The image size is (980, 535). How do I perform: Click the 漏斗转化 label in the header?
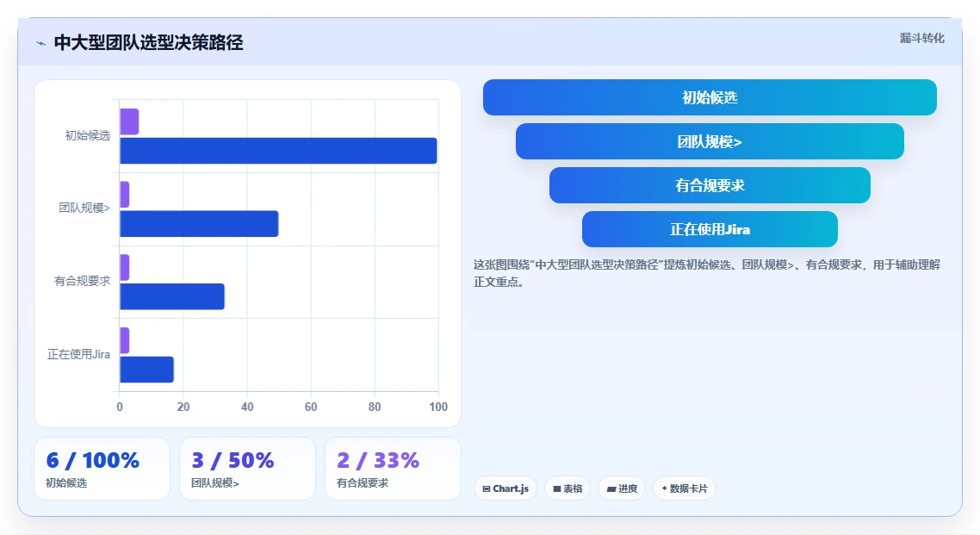(x=922, y=38)
